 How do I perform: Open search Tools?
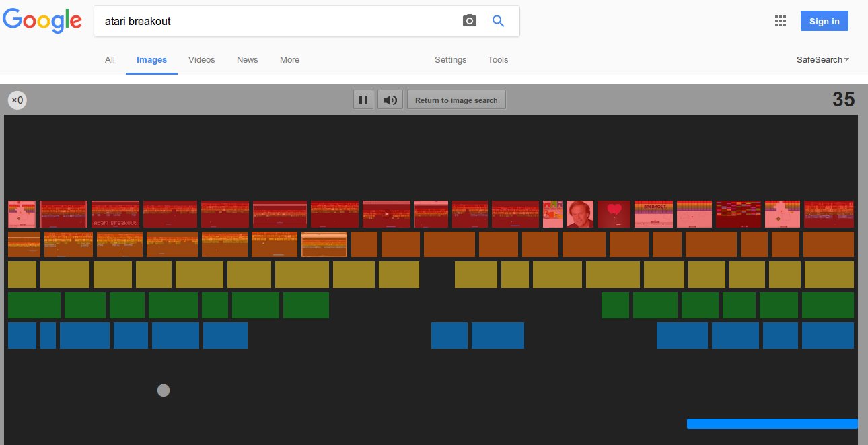click(498, 60)
